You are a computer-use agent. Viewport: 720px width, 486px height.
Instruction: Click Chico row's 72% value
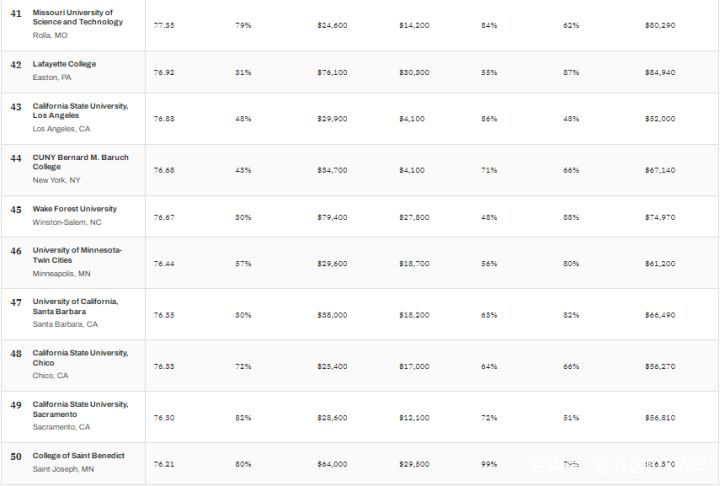pos(243,367)
